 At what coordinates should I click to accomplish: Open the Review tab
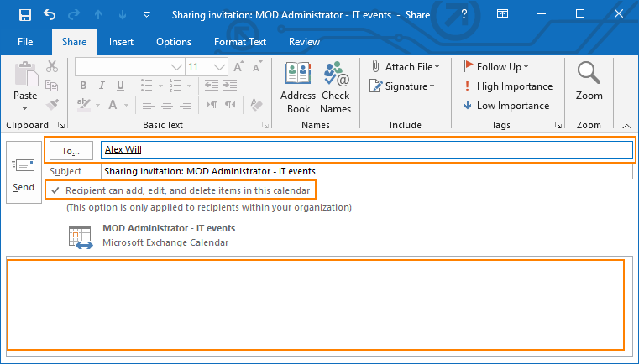coord(305,42)
